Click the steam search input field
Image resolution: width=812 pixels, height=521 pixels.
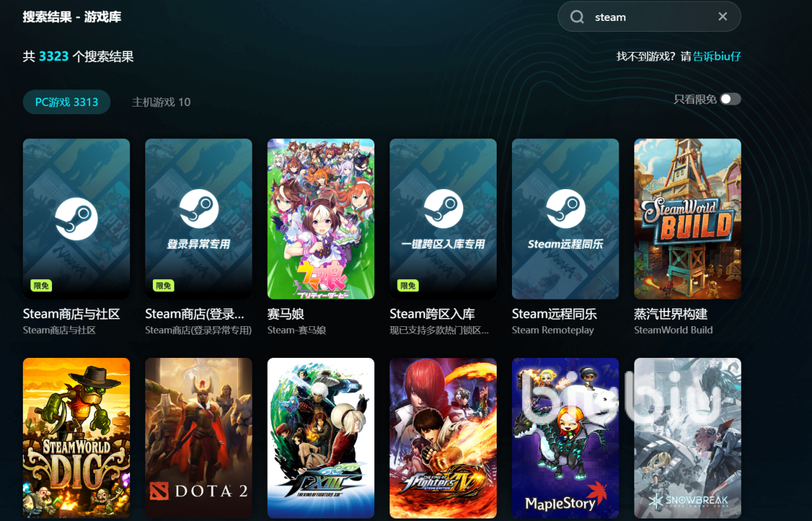(647, 17)
